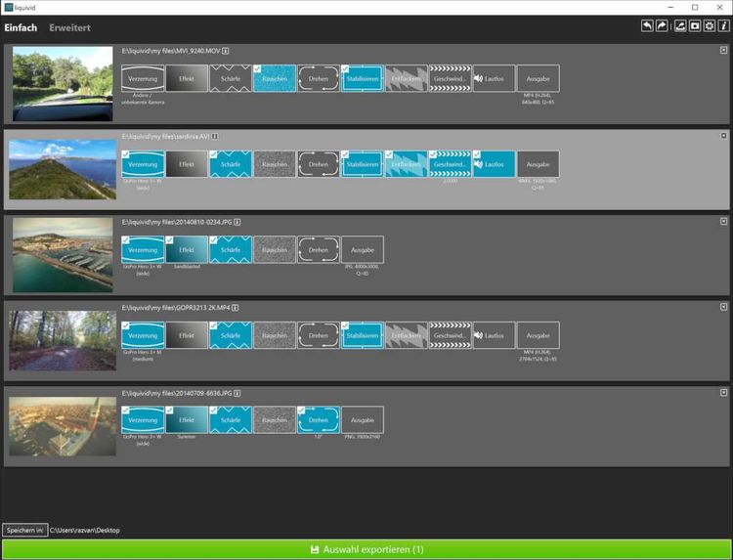Screen dimensions: 733x560
Task: Open Schärfe tile for MVI_9240.MOV
Action: tap(231, 78)
